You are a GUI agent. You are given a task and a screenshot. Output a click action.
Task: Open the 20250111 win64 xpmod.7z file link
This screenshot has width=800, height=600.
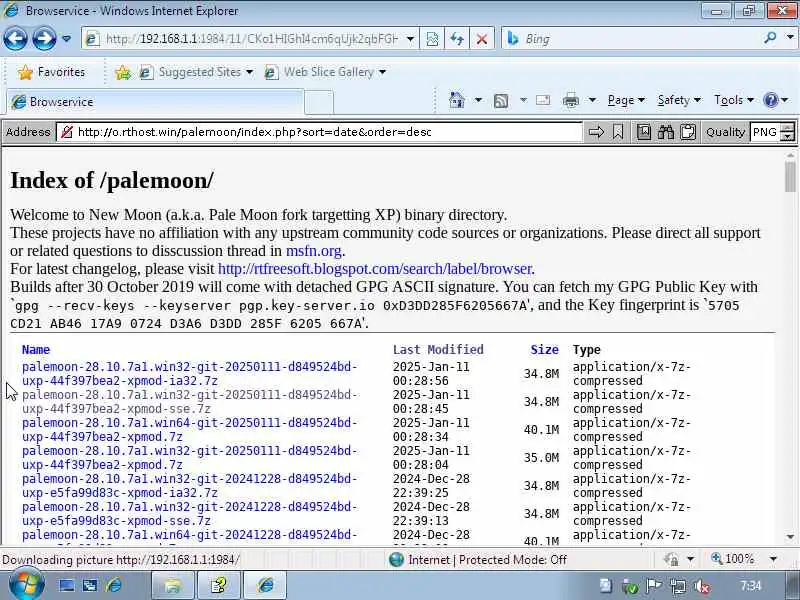189,430
